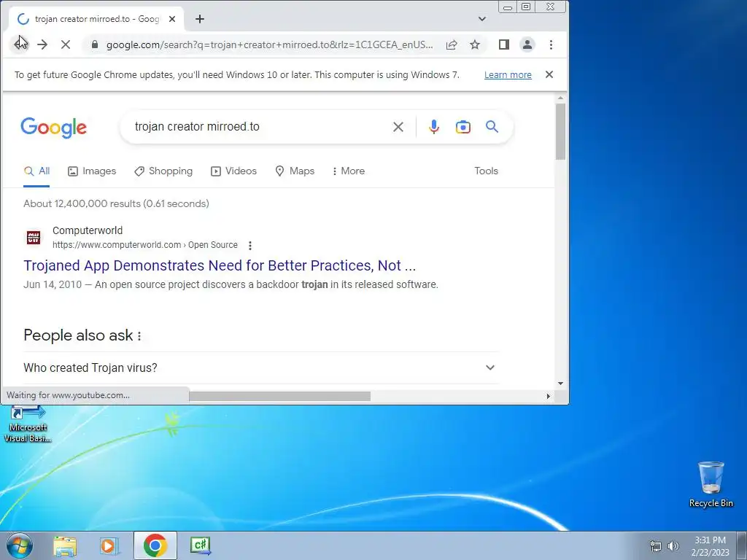747x560 pixels.
Task: Follow the 'Learn more' link
Action: [508, 75]
